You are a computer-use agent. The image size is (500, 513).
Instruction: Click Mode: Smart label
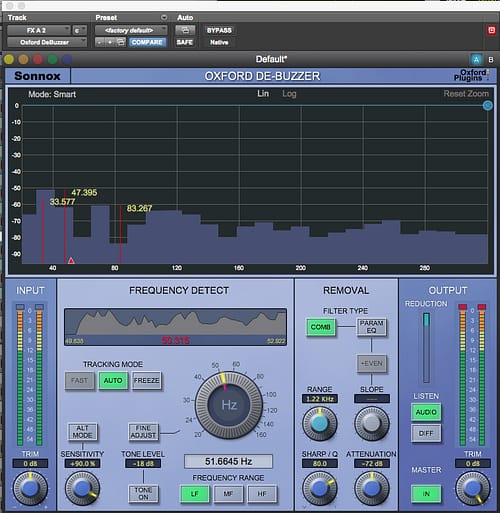52,94
